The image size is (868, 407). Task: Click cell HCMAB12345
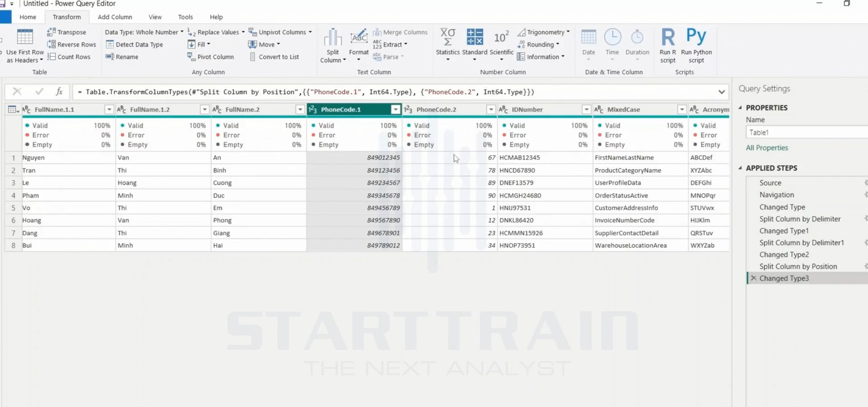click(x=545, y=157)
